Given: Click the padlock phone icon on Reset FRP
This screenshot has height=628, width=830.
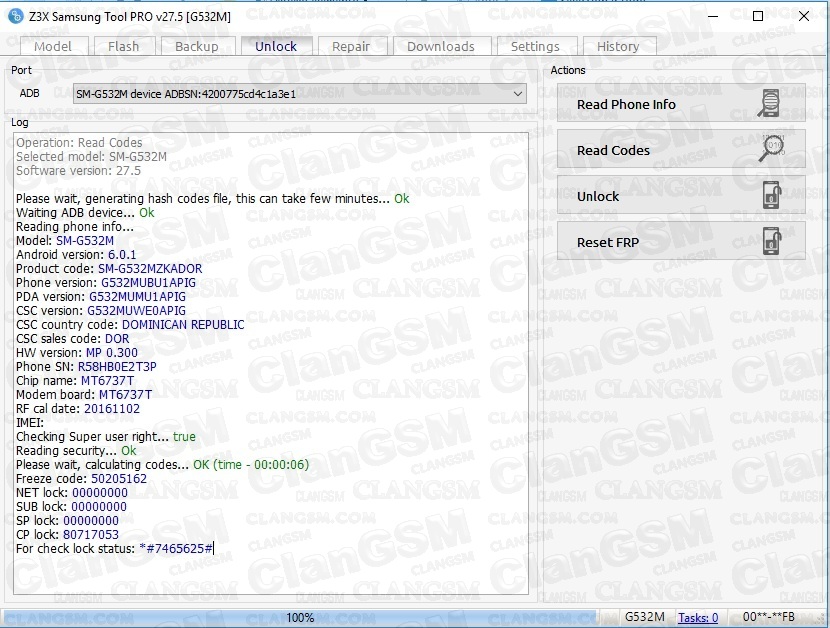Looking at the screenshot, I should tap(772, 241).
